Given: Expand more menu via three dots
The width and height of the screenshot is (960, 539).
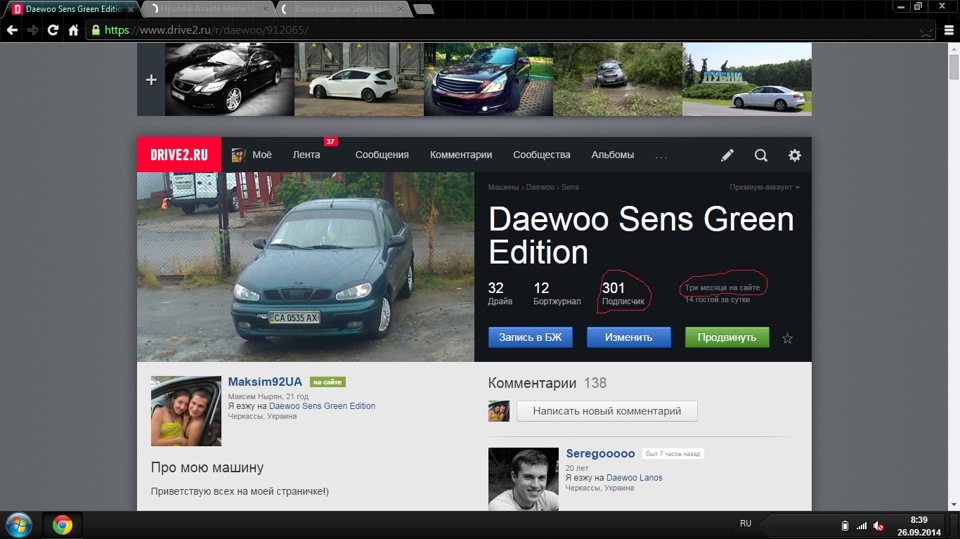Looking at the screenshot, I should click(661, 157).
